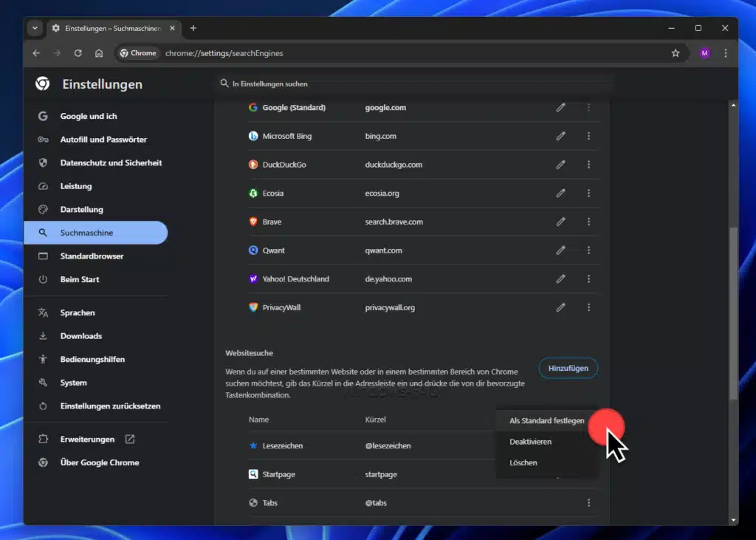
Task: Select the 'Einstellungen – Suchmaschinen' tab
Action: 114,29
